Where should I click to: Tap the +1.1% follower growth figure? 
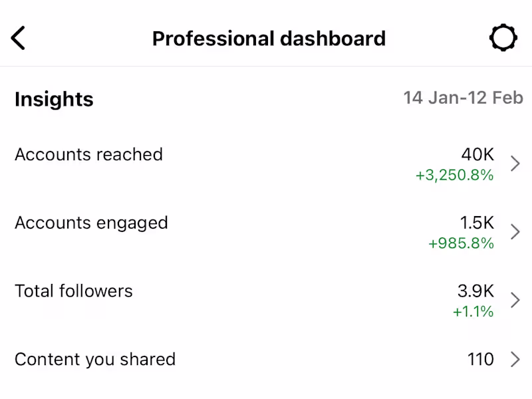[473, 312]
